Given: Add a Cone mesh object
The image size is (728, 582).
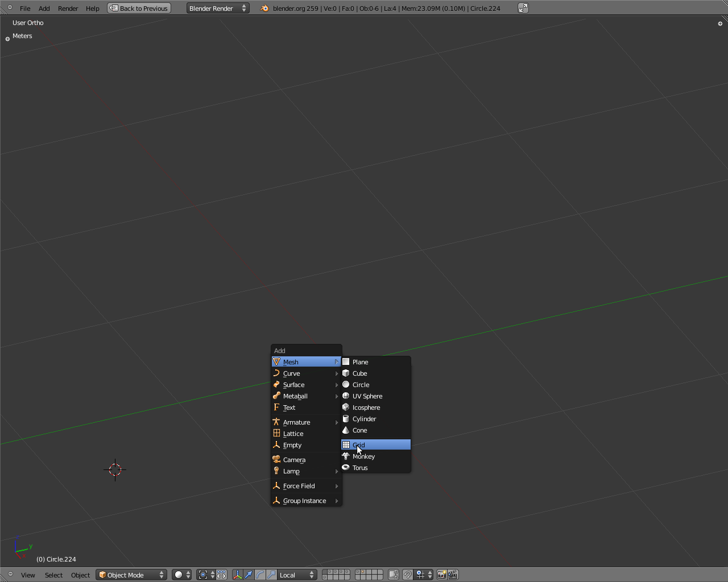Looking at the screenshot, I should (x=375, y=430).
